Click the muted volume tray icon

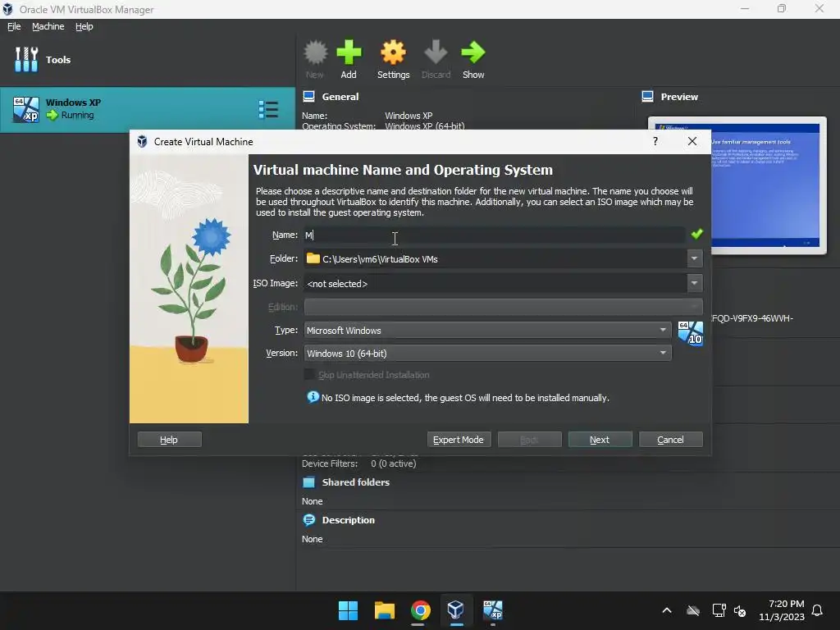point(741,610)
